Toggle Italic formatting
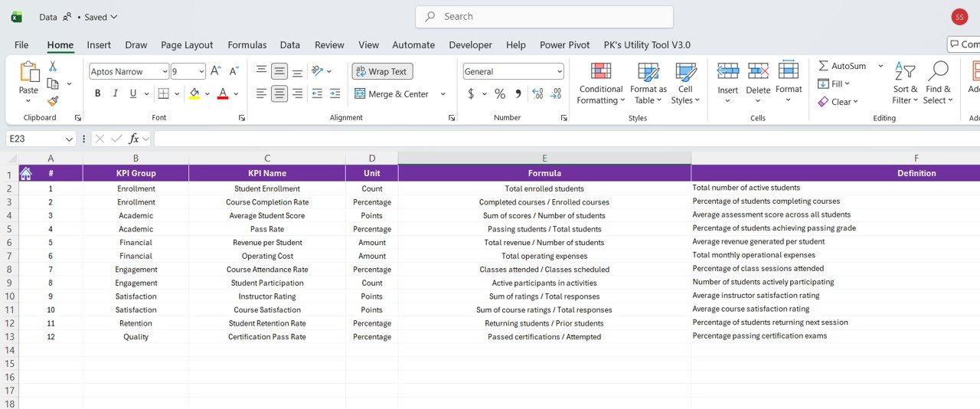 [116, 93]
